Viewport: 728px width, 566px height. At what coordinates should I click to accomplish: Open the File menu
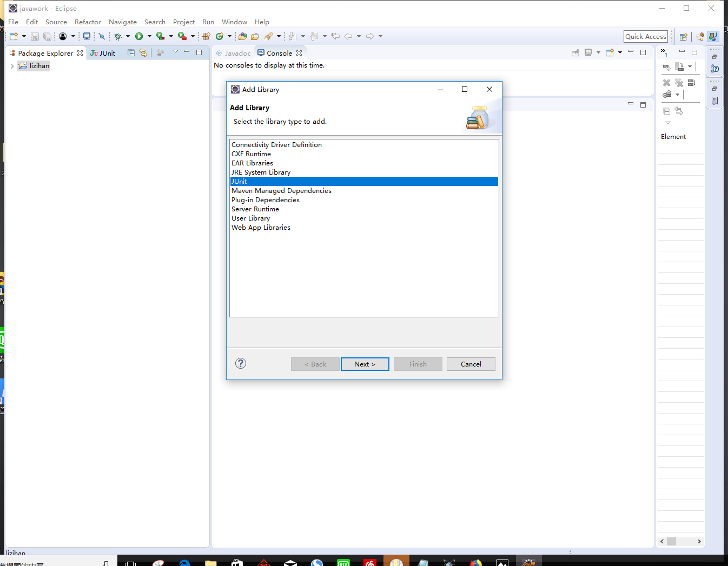[x=14, y=22]
